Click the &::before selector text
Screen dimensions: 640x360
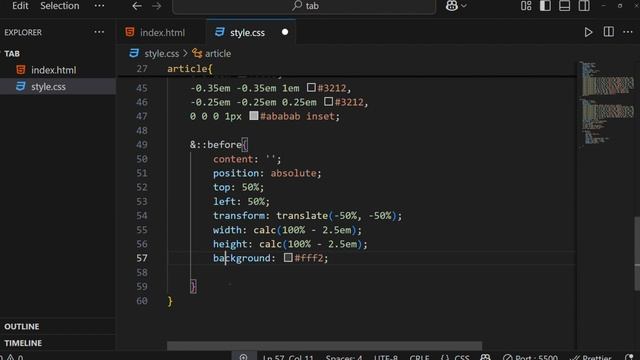click(216, 144)
